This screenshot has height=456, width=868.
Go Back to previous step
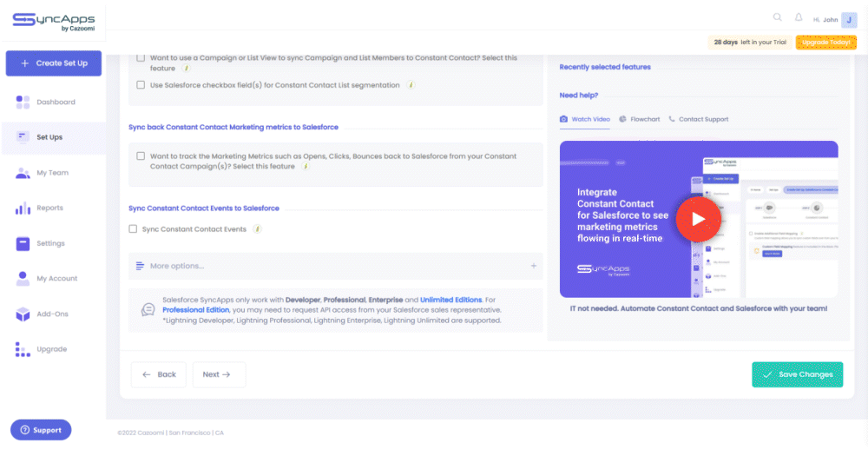(158, 374)
